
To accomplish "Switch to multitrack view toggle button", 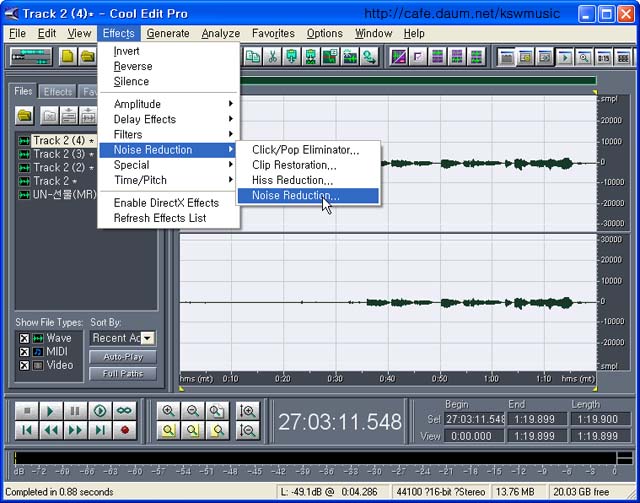I will click(31, 57).
